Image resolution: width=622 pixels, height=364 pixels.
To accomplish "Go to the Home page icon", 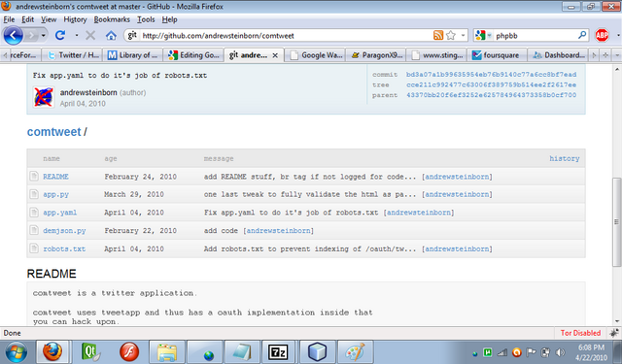I will [111, 35].
